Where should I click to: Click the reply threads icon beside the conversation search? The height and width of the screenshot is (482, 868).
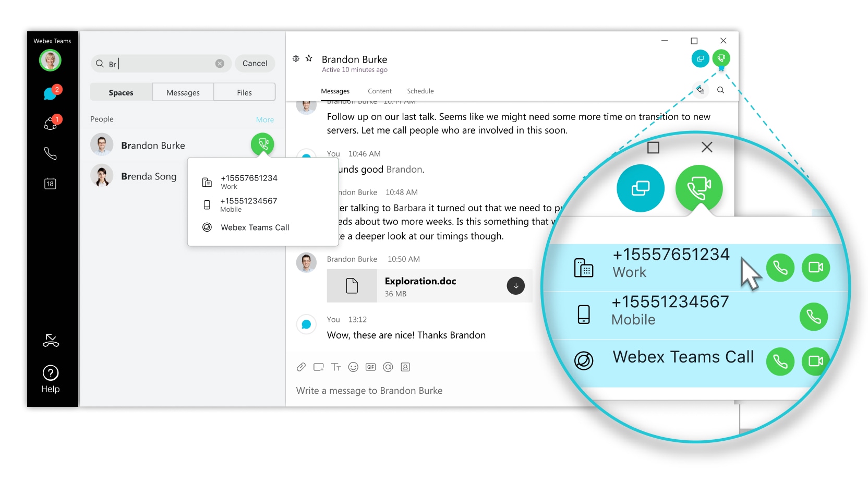coord(700,90)
